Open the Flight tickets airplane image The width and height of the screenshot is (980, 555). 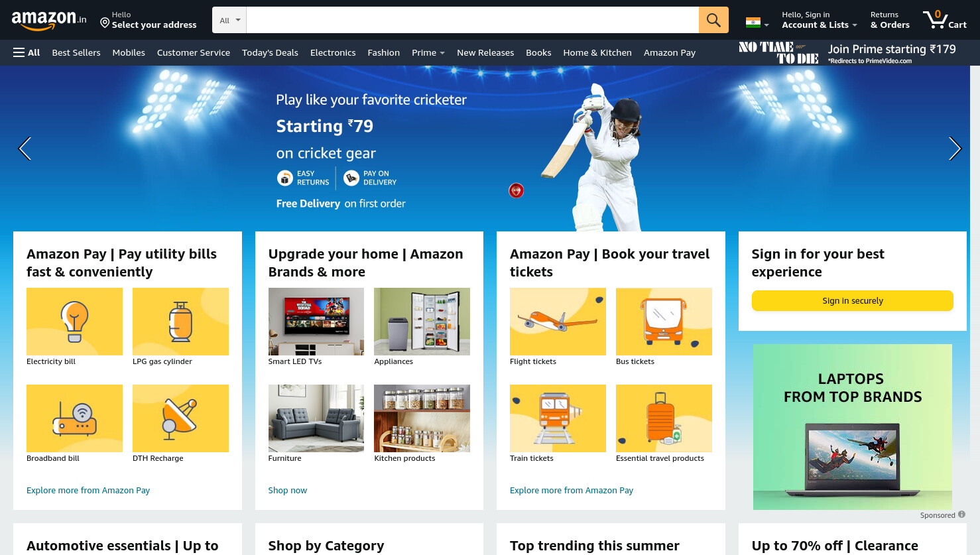point(558,322)
